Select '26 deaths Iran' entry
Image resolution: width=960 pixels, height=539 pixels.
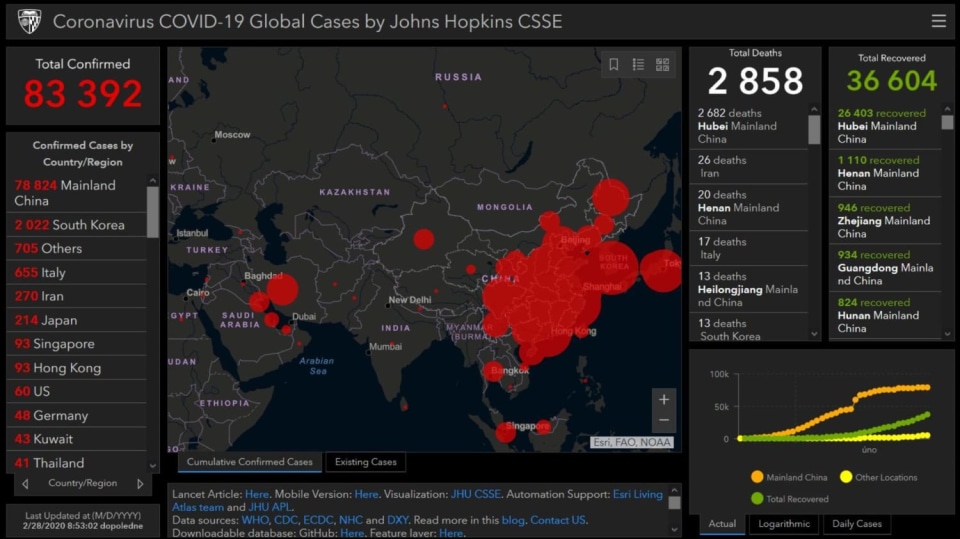click(749, 167)
